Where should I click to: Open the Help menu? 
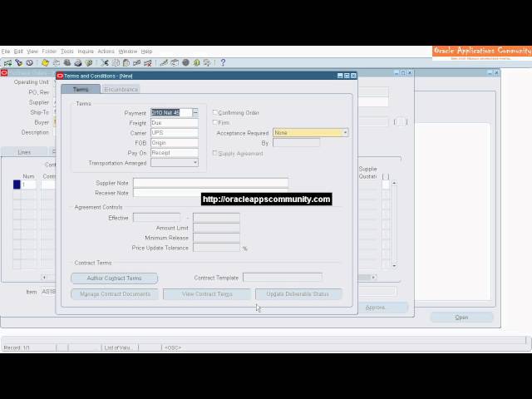coord(146,52)
